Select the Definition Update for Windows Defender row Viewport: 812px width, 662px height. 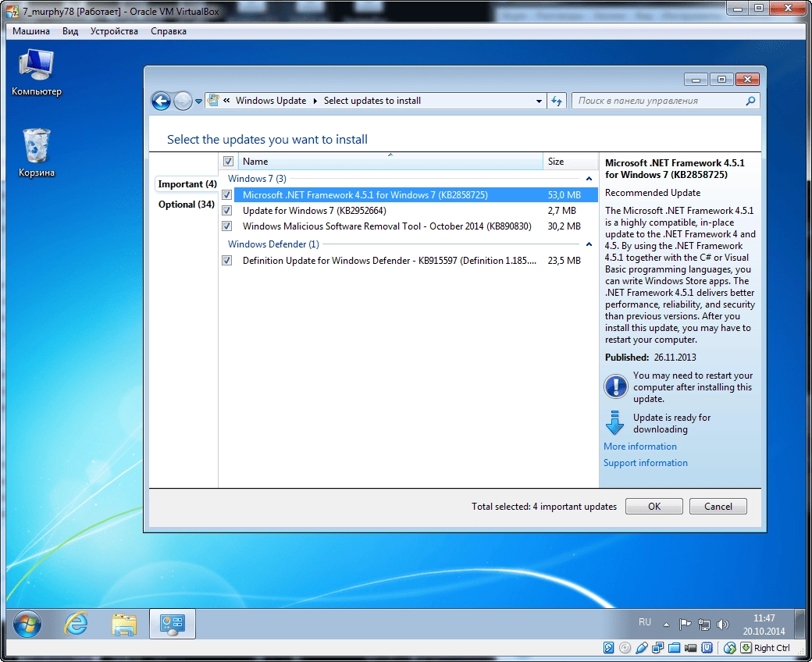pos(408,260)
